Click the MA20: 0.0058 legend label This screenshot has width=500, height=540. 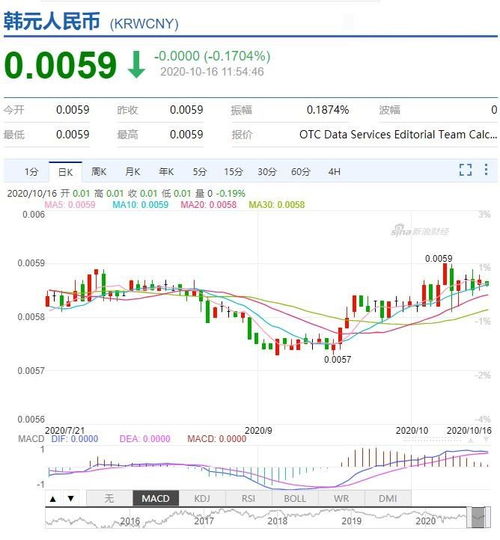click(209, 205)
